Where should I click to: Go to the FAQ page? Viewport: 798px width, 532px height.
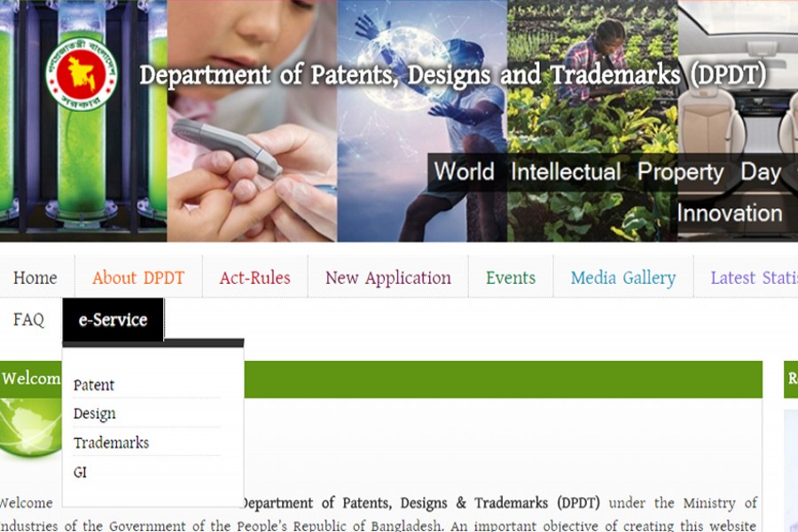coord(28,320)
